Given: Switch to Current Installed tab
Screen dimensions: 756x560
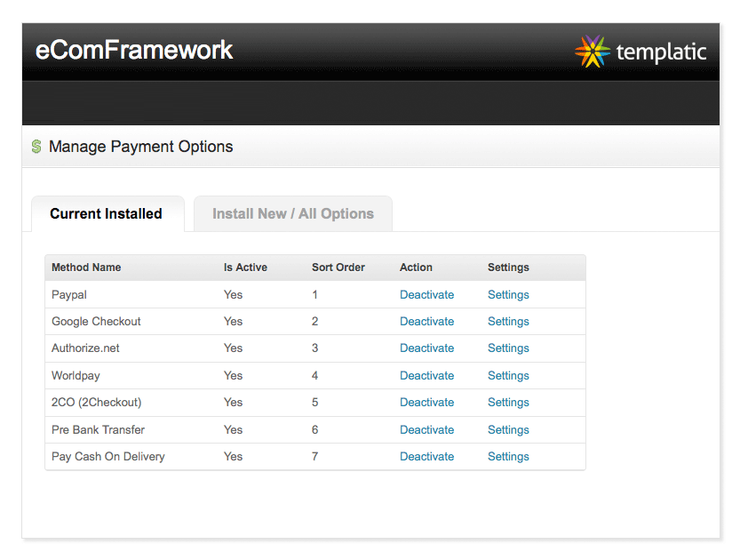Looking at the screenshot, I should coord(107,214).
